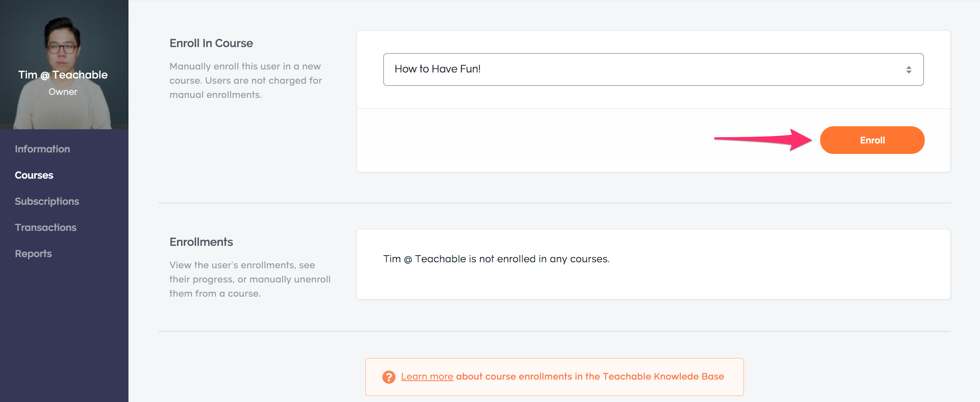Click the view enrollments description text

(x=250, y=279)
